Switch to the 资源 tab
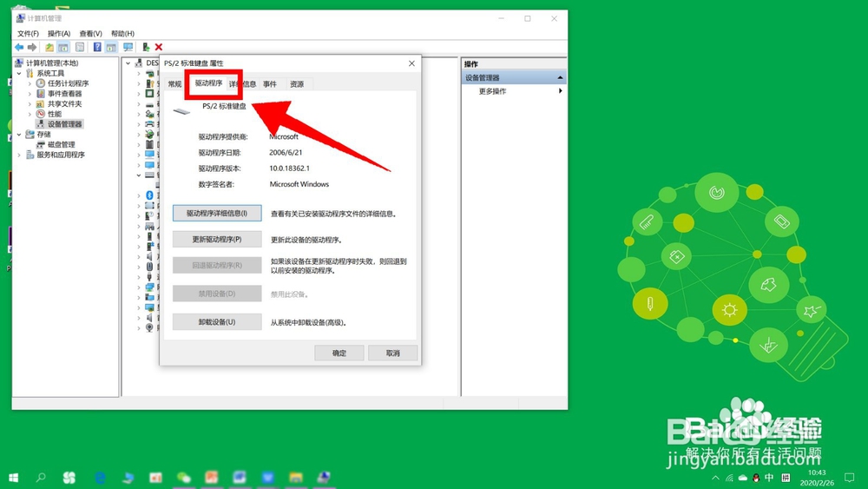This screenshot has height=489, width=868. [x=297, y=84]
